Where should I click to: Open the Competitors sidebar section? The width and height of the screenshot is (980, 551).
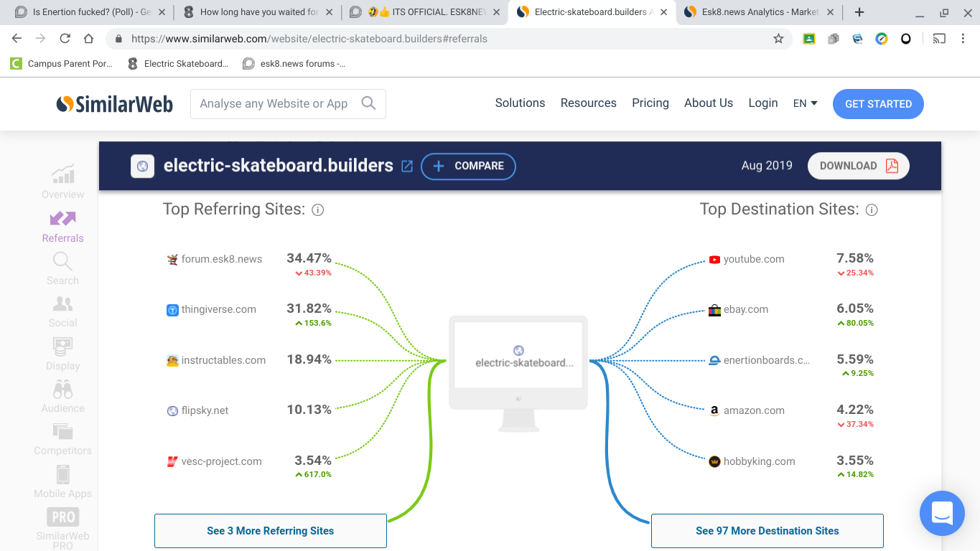click(63, 439)
